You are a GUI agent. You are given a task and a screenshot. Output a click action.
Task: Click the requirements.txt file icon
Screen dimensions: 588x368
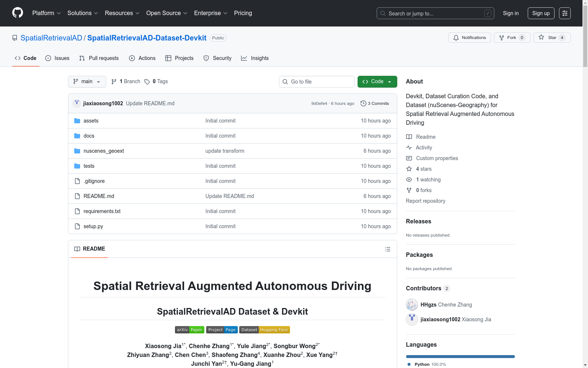(x=77, y=211)
